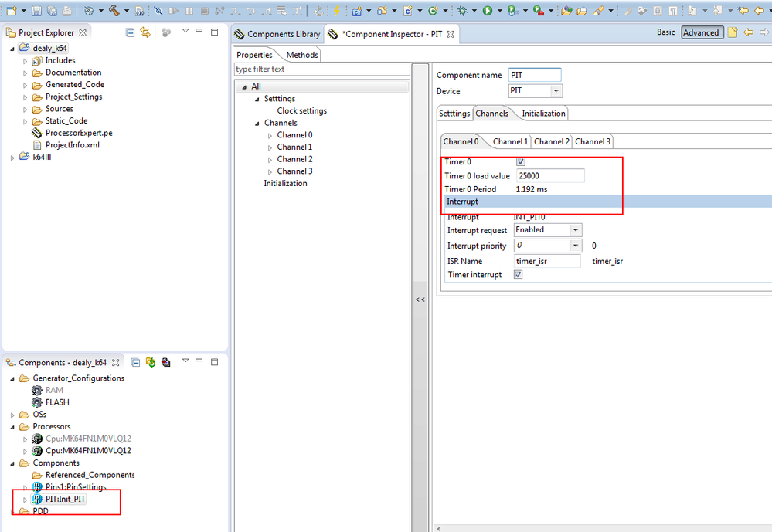Image resolution: width=772 pixels, height=532 pixels.
Task: Click the New C source file icon
Action: tap(408, 10)
